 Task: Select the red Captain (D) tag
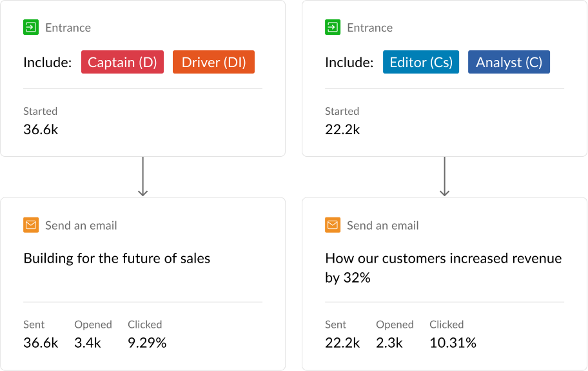pyautogui.click(x=122, y=63)
